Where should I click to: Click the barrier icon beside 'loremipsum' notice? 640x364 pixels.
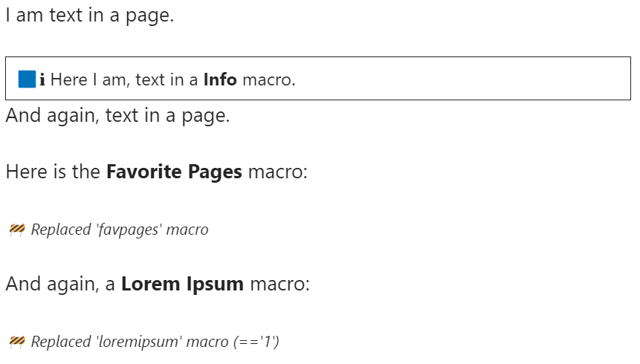pos(17,342)
